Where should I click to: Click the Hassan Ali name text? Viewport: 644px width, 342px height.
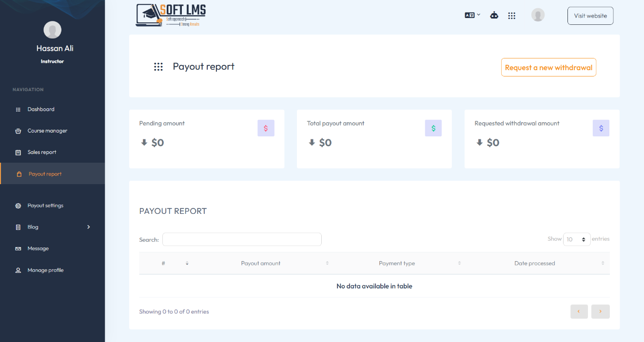tap(55, 48)
